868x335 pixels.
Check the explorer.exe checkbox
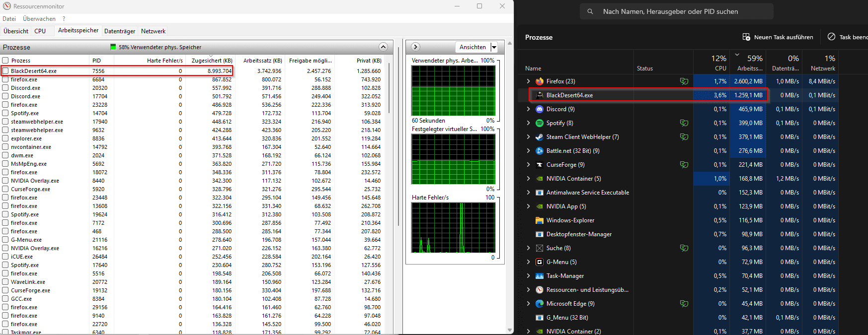(x=5, y=138)
